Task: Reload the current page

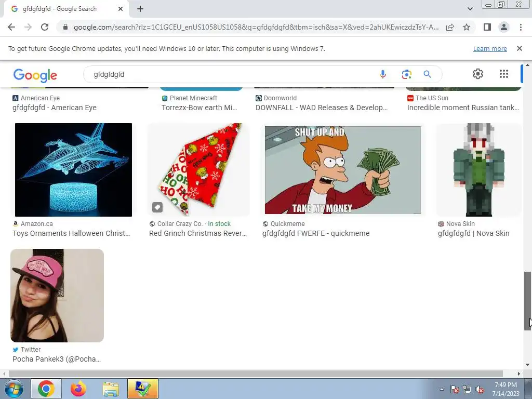Action: tap(45, 27)
